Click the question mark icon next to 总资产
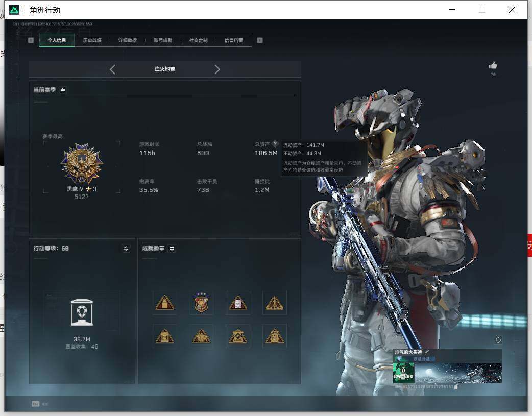The width and height of the screenshot is (532, 416). coord(275,143)
